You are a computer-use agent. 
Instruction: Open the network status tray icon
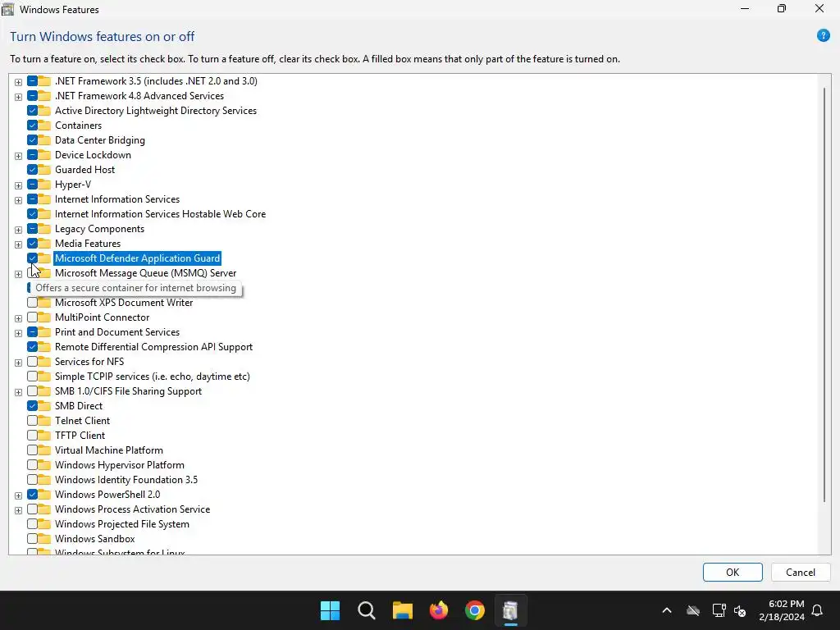pyautogui.click(x=719, y=610)
